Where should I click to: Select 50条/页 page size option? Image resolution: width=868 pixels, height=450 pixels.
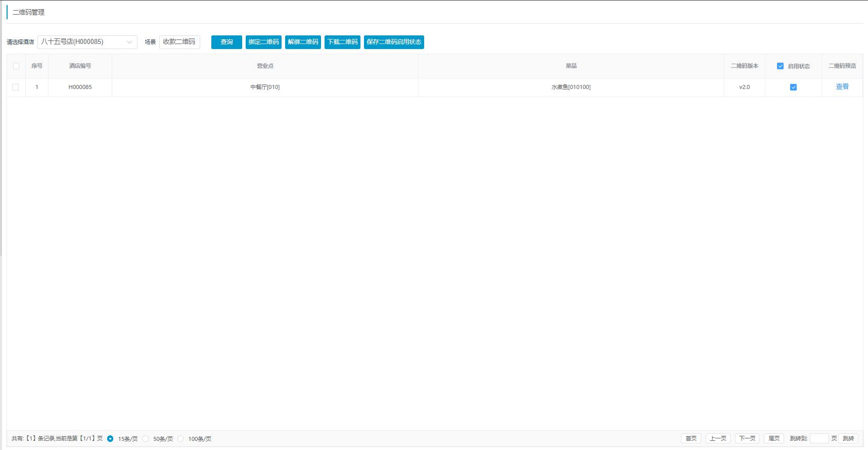click(146, 438)
